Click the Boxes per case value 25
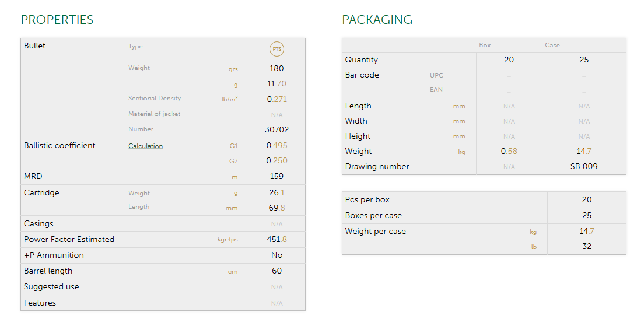The width and height of the screenshot is (644, 329). pos(586,216)
